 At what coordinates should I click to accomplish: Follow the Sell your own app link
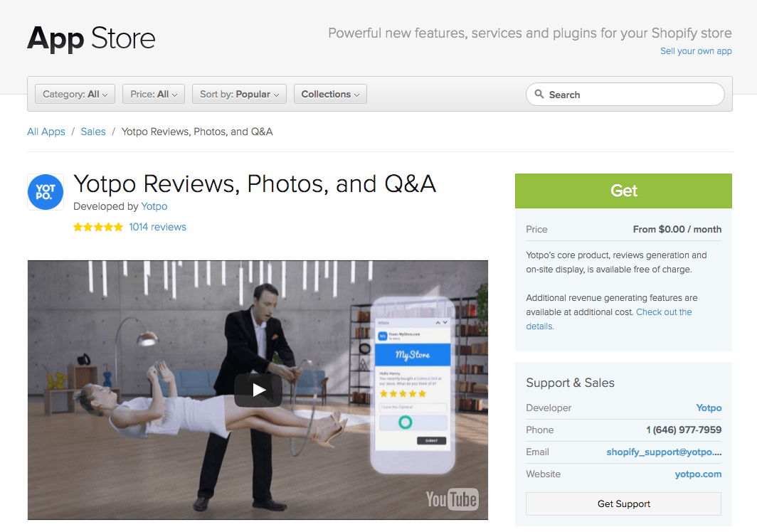point(696,51)
